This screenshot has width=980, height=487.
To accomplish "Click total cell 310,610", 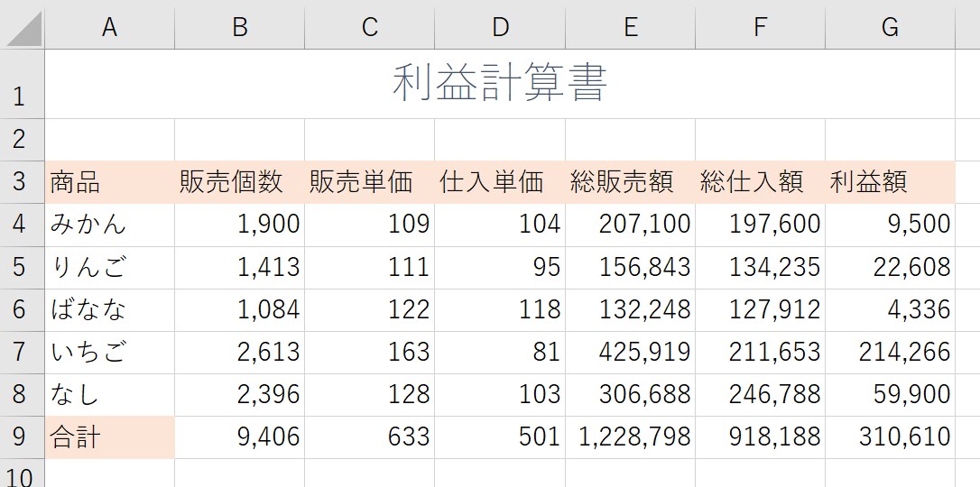I will point(891,437).
